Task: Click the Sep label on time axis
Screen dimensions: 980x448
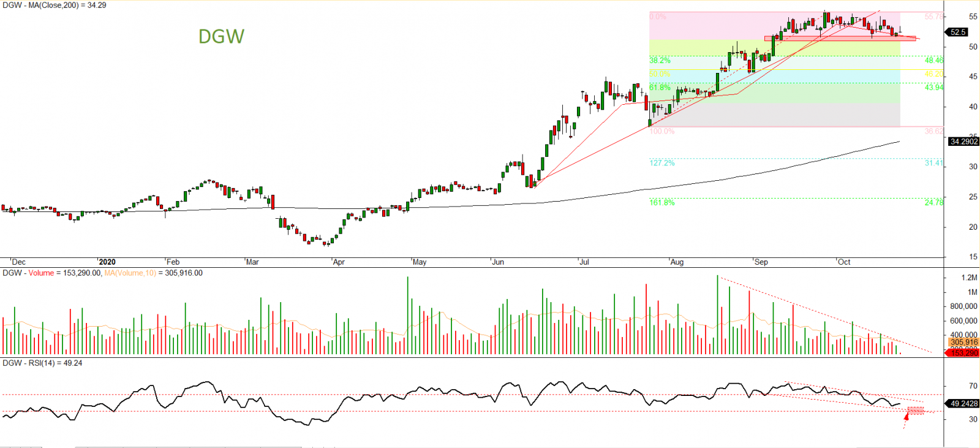Action: [x=761, y=262]
